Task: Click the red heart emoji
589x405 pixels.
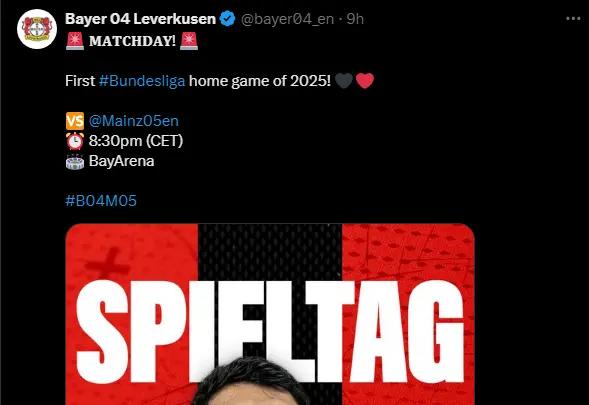Action: 365,81
